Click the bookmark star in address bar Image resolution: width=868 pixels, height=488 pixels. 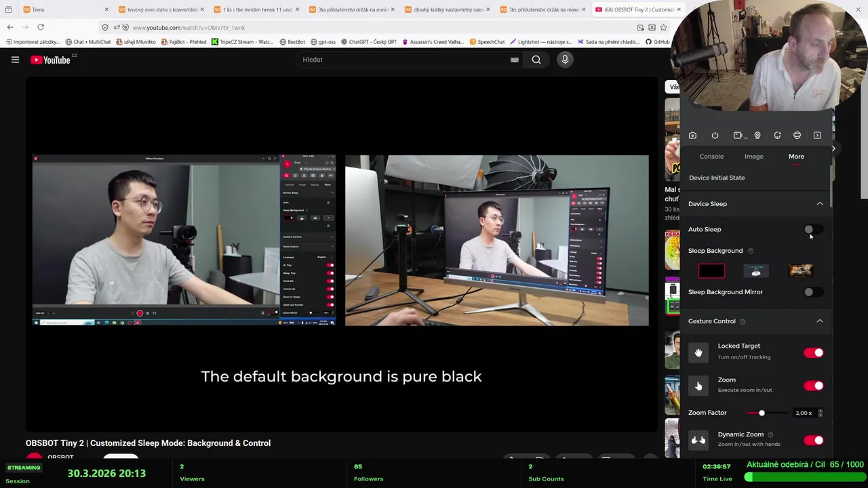click(663, 27)
